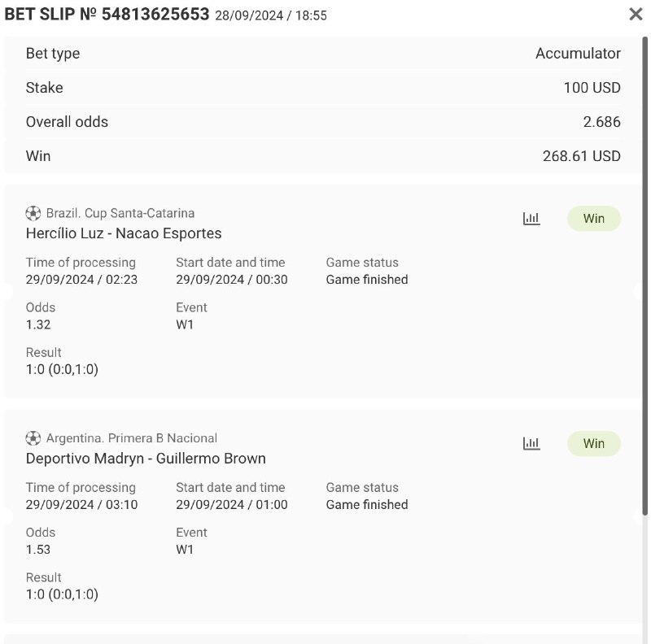Open the Deportivo Madryn - Guillermo Brown match
The width and height of the screenshot is (651, 644).
[x=146, y=459]
